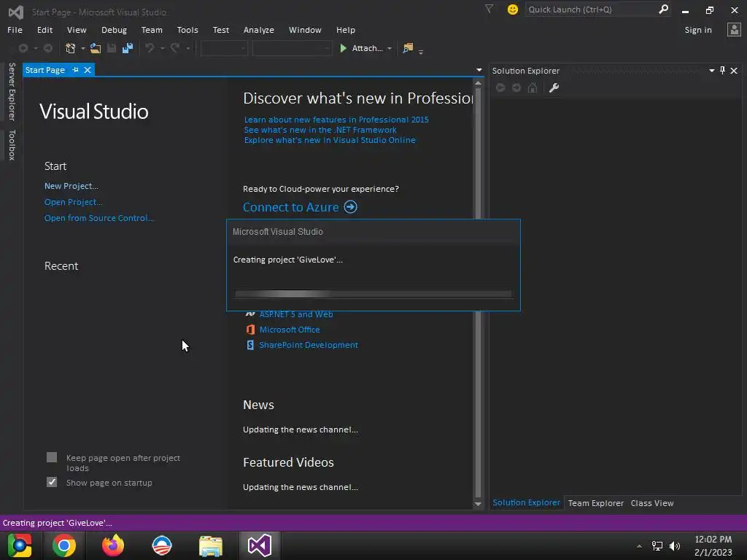The image size is (747, 560).
Task: Click the Open File toolbar icon
Action: coord(96,48)
